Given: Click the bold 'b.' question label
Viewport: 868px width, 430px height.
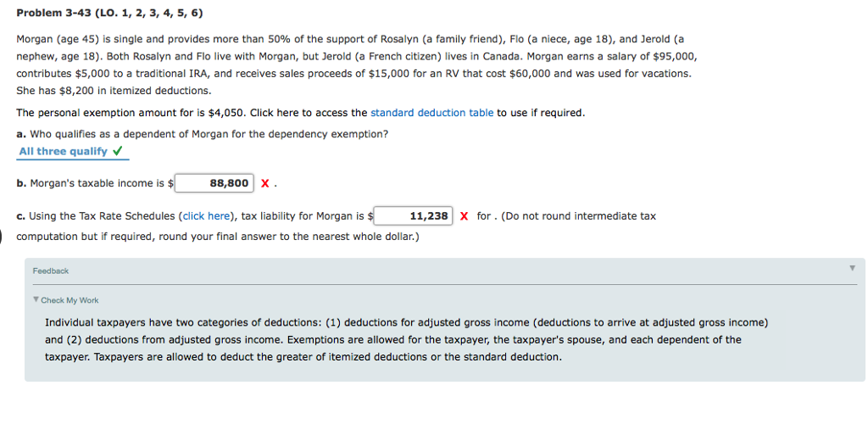Looking at the screenshot, I should [x=21, y=183].
